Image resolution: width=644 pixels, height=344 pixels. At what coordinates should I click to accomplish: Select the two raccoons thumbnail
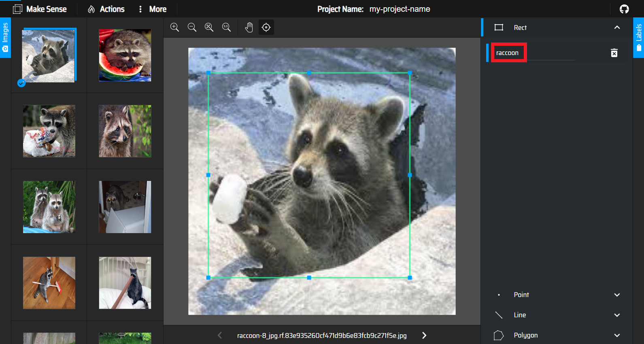[49, 207]
